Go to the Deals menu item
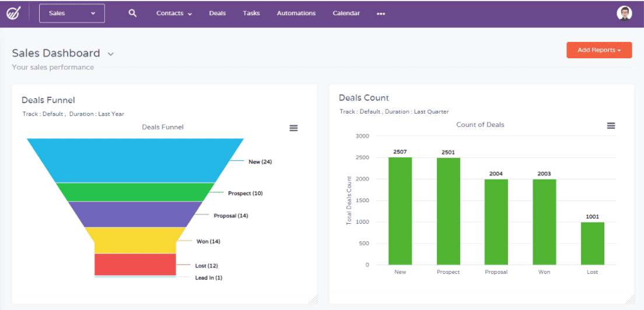This screenshot has width=644, height=310. coord(217,13)
